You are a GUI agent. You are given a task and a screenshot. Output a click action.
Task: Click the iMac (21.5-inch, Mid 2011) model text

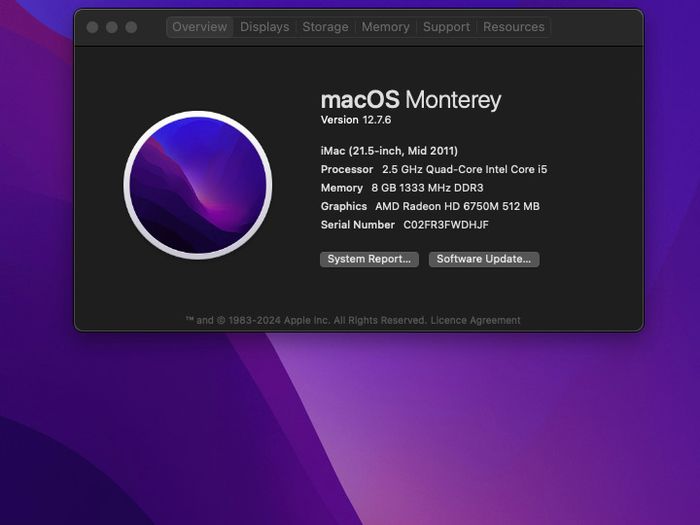point(389,151)
